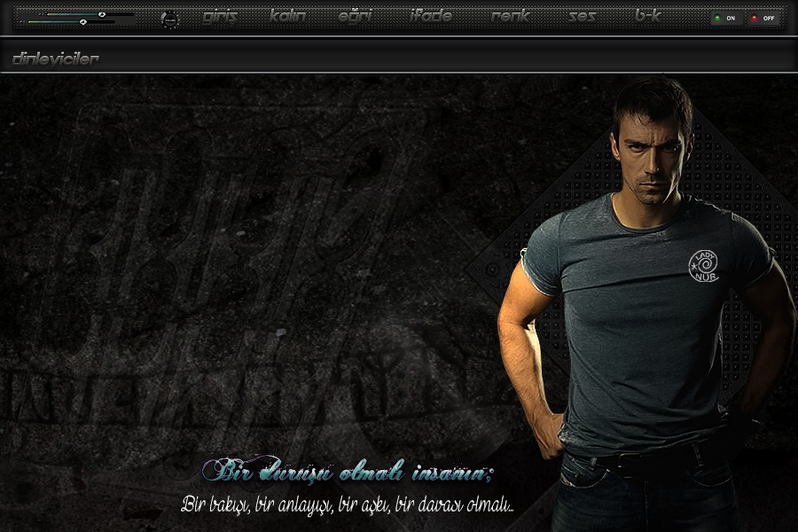Open the ifade emoticon menu
This screenshot has height=532, width=798.
pyautogui.click(x=431, y=16)
